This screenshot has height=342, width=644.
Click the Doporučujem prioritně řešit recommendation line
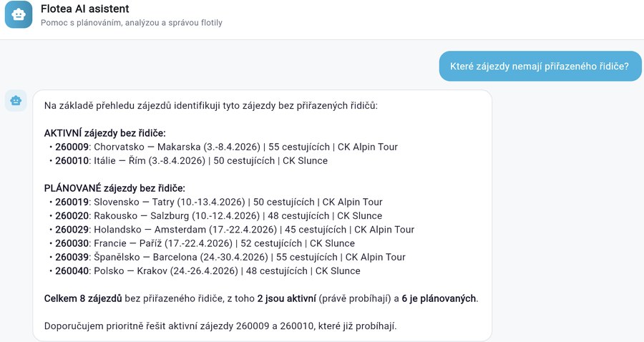tap(220, 326)
